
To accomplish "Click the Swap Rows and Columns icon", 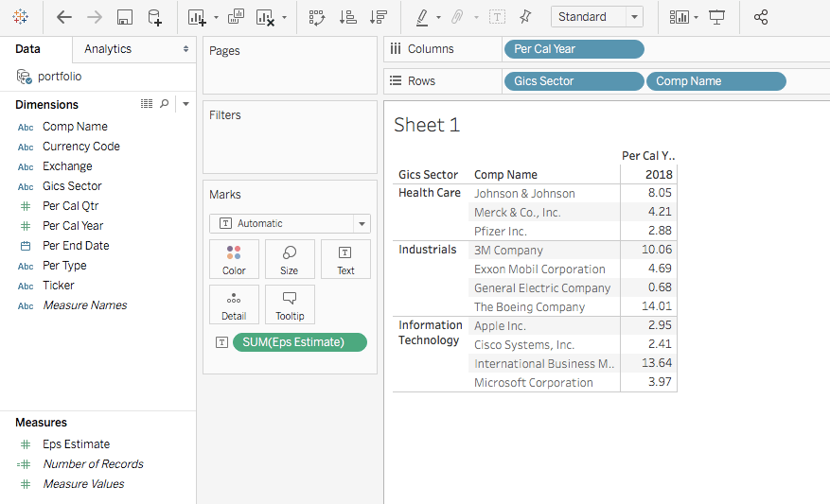I will pyautogui.click(x=317, y=17).
